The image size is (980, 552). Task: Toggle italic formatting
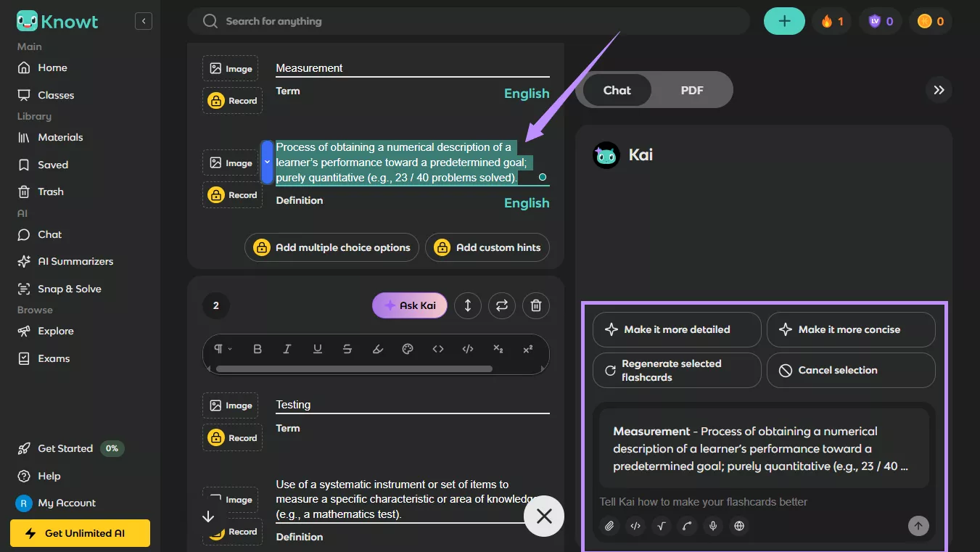[287, 349]
